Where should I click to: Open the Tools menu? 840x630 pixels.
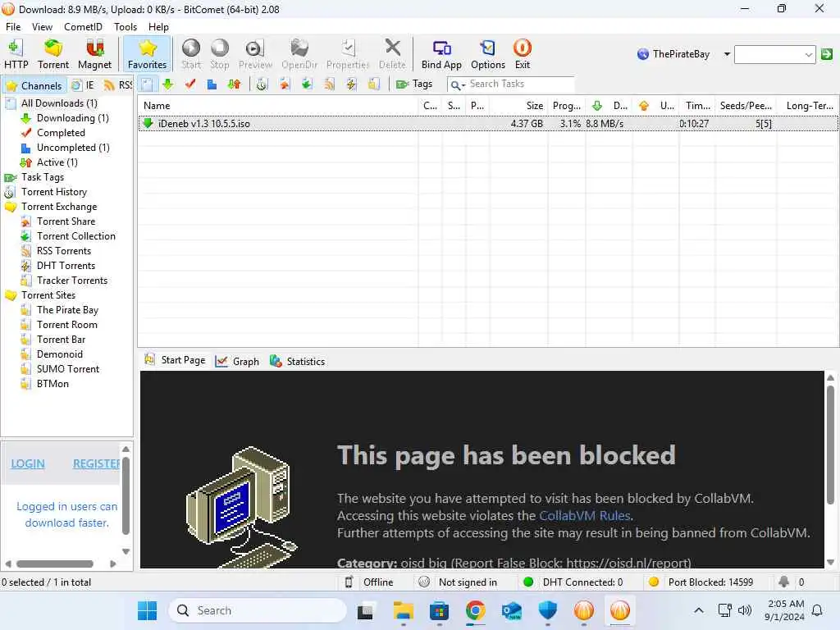(x=126, y=27)
